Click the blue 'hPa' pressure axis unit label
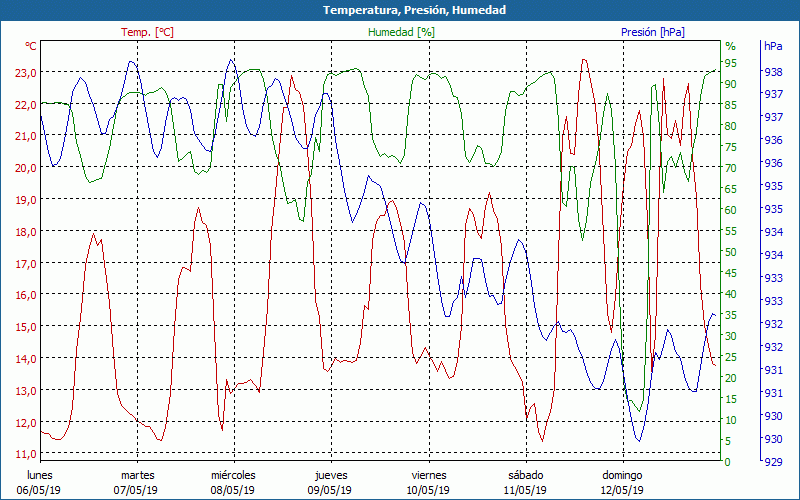The width and height of the screenshot is (800, 500). point(773,46)
